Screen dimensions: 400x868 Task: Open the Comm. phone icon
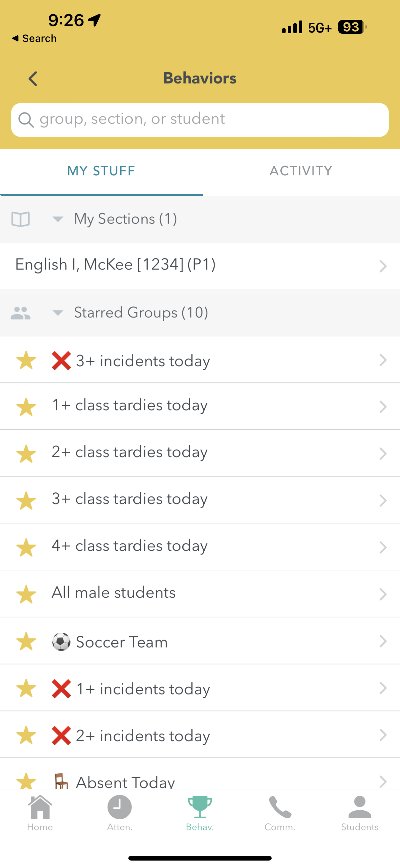280,807
